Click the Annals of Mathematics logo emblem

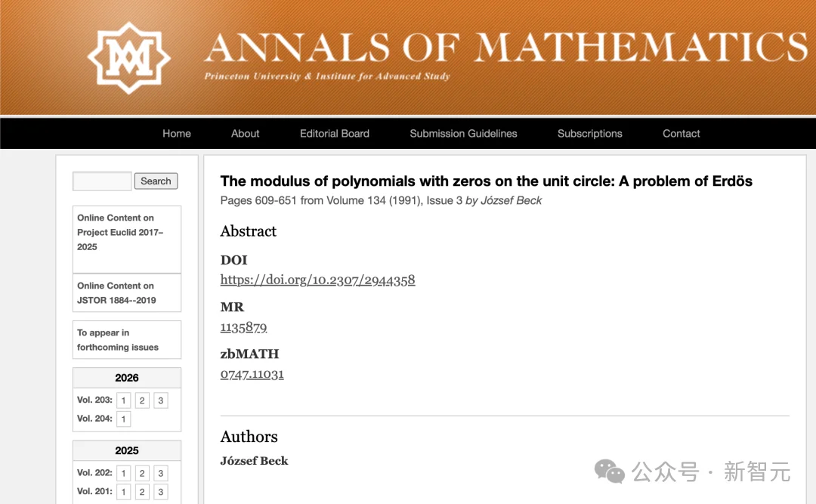tap(129, 57)
